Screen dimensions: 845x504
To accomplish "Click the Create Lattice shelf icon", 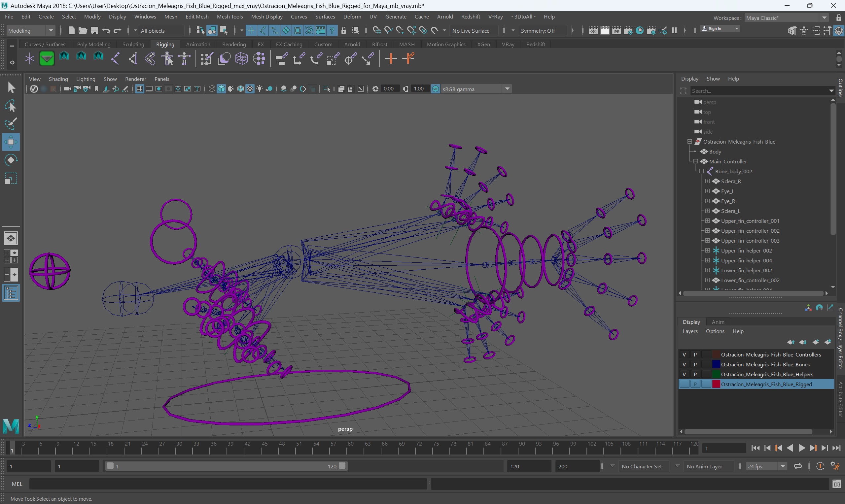I will (x=242, y=58).
